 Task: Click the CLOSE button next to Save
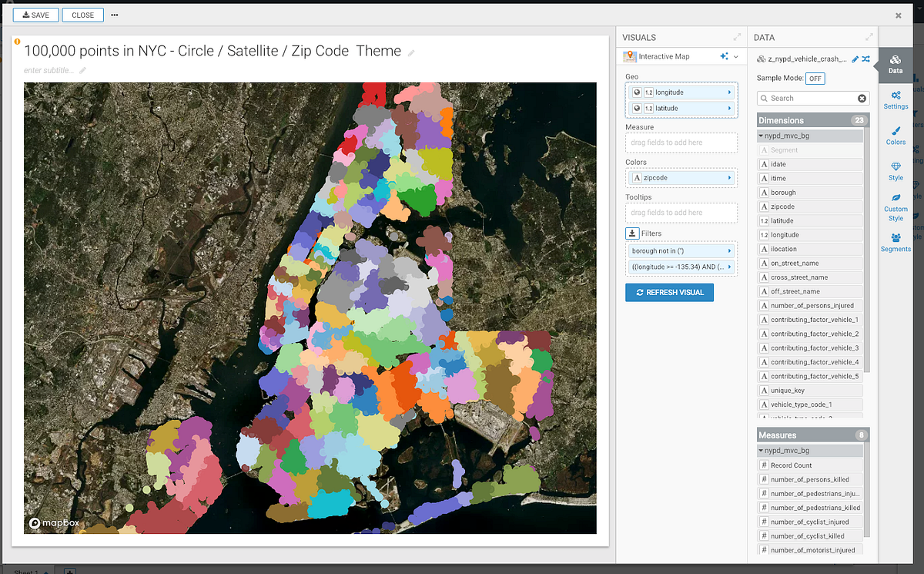point(82,15)
